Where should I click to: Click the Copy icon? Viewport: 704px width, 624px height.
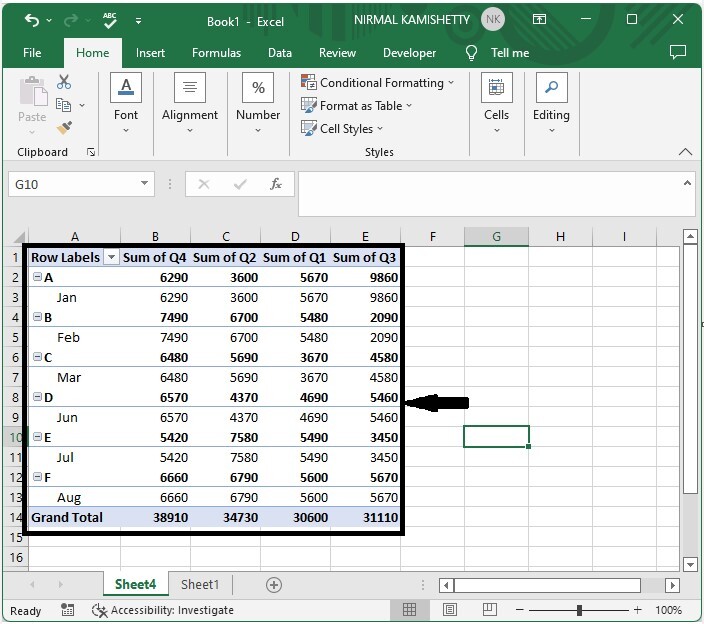(x=63, y=105)
